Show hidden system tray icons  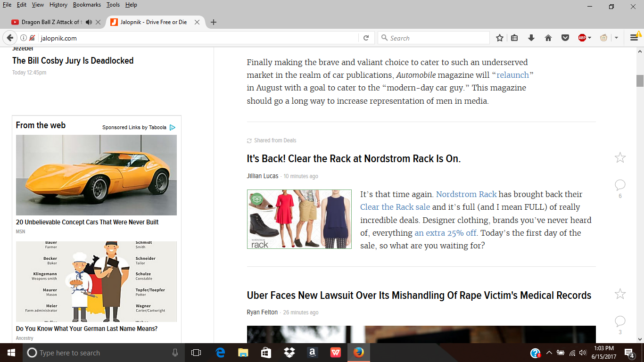point(549,353)
